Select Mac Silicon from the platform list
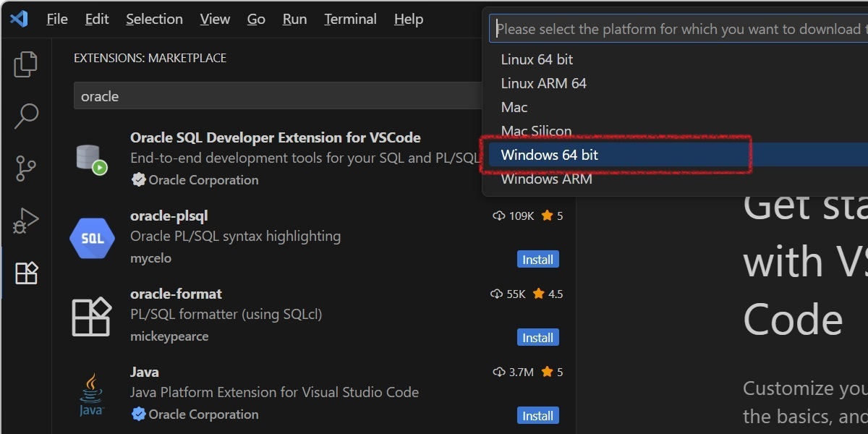This screenshot has height=434, width=868. pyautogui.click(x=536, y=130)
